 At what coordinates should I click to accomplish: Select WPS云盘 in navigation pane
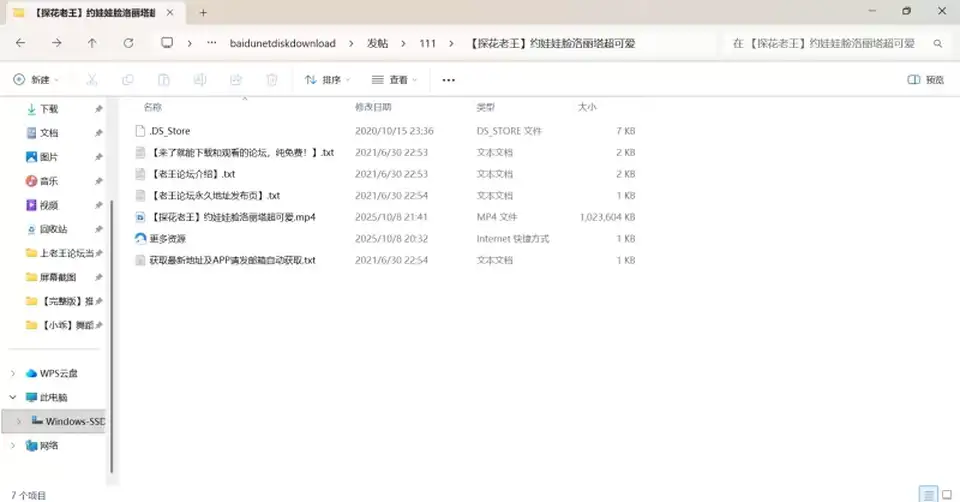pyautogui.click(x=58, y=373)
